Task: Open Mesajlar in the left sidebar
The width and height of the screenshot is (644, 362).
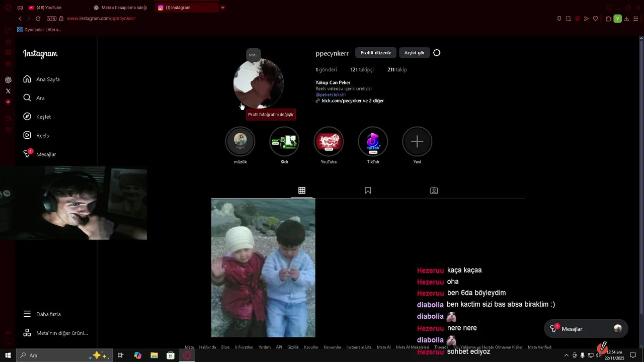Action: pos(40,154)
